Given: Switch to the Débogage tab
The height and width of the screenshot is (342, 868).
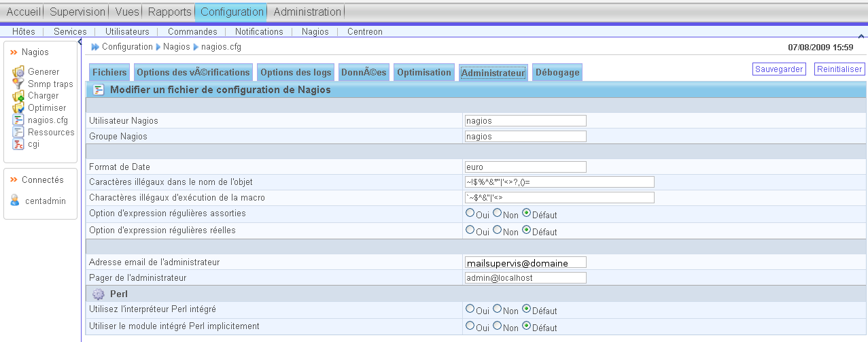Looking at the screenshot, I should point(557,73).
